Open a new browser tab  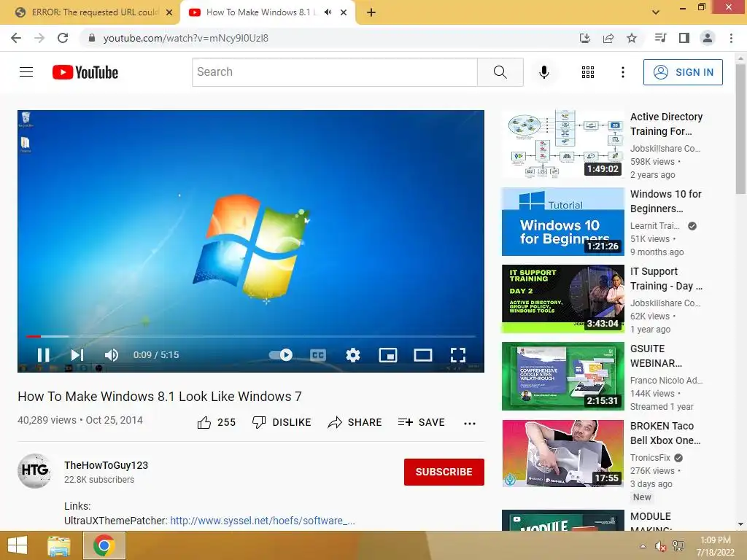371,12
